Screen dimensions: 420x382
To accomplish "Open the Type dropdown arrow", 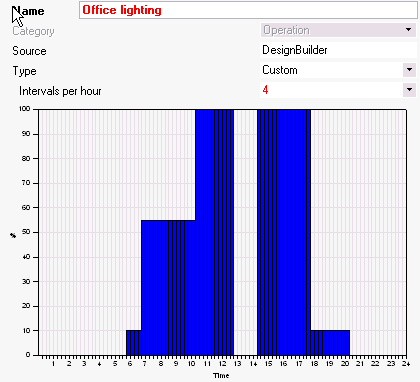I will point(409,70).
